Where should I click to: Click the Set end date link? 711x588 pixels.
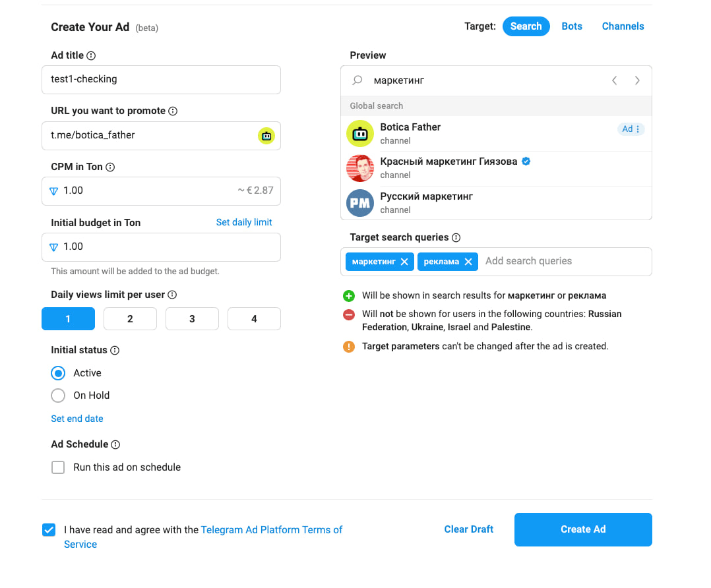point(77,419)
